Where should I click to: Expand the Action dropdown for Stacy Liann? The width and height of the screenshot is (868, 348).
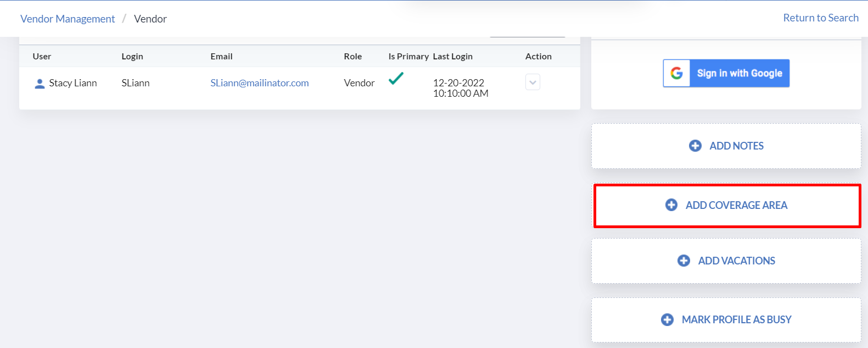pos(533,82)
